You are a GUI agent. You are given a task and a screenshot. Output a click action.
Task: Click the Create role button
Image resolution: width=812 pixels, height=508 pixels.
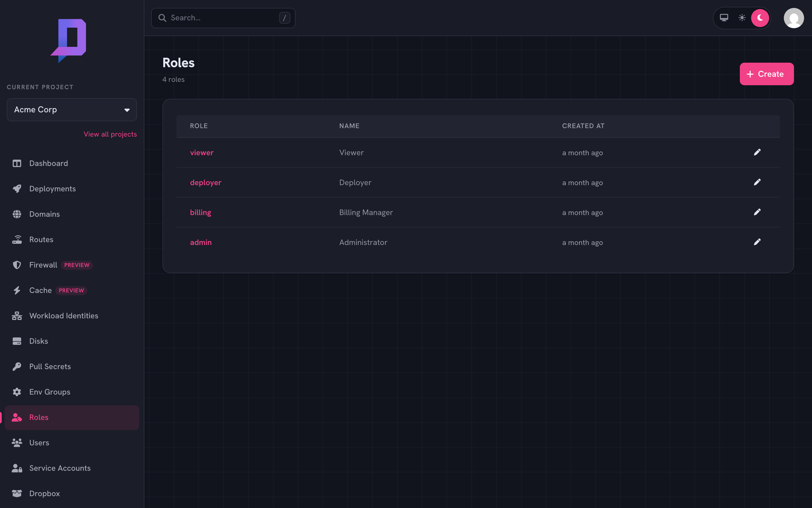(x=766, y=74)
